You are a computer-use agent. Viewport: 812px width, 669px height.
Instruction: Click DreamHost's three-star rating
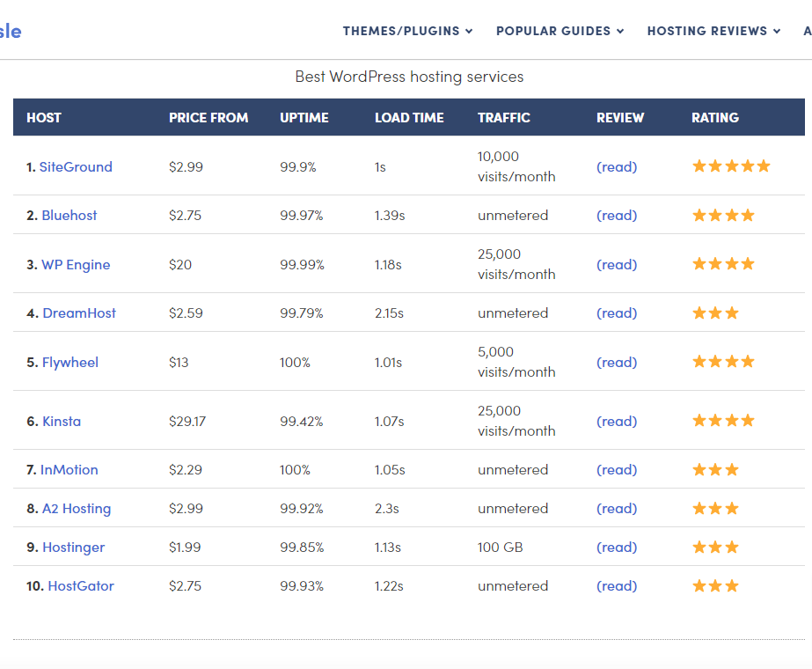[x=716, y=313]
